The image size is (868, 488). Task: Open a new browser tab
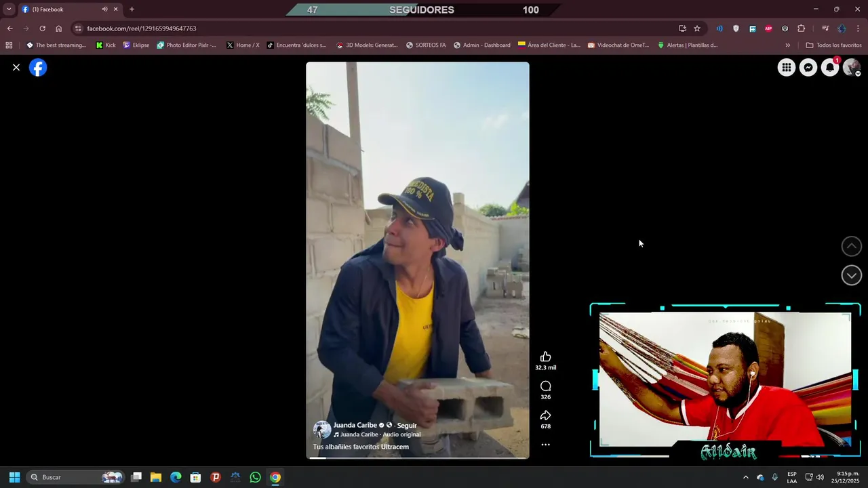click(x=132, y=9)
